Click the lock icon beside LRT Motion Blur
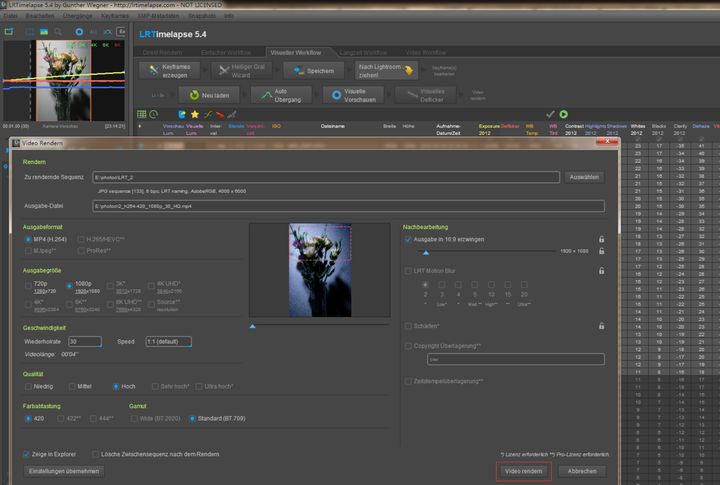 click(x=601, y=271)
